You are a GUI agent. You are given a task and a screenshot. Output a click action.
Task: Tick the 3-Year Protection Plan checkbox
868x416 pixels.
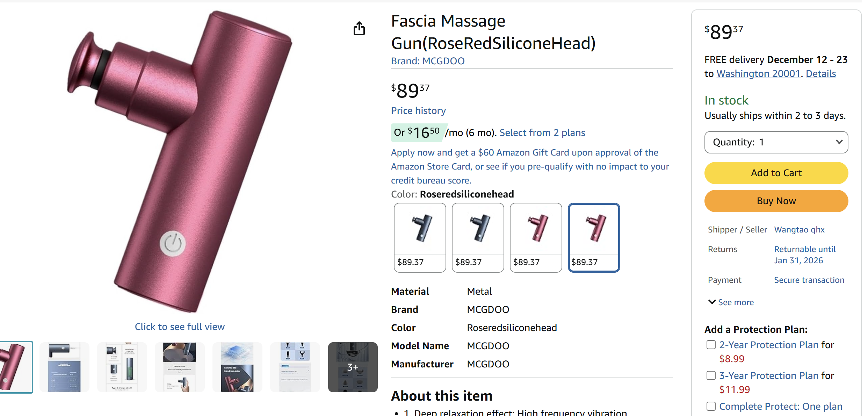coord(711,375)
